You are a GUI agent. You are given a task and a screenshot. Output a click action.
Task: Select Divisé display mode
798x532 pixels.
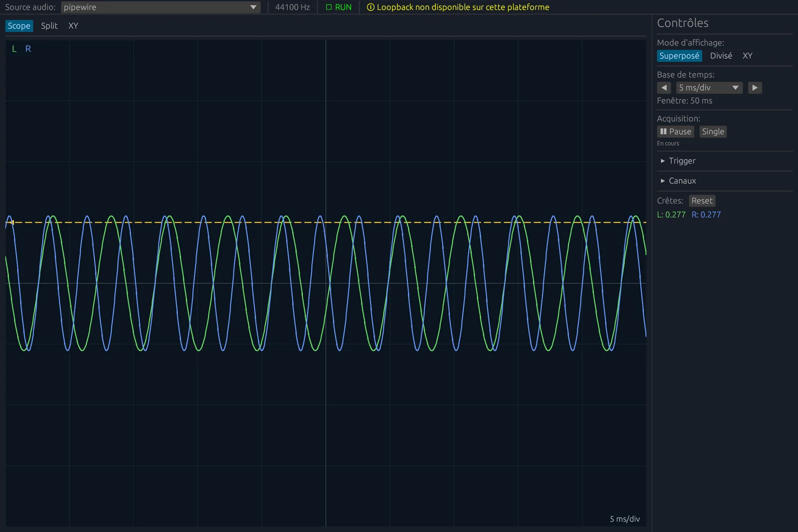(721, 56)
